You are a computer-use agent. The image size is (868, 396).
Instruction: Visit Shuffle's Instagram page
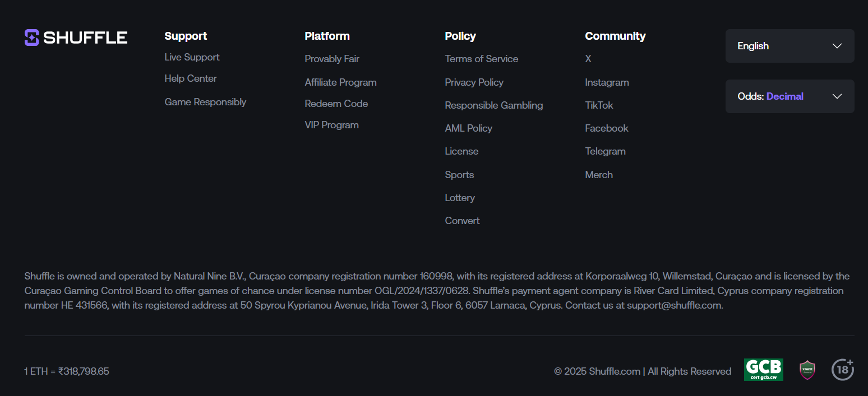click(x=607, y=82)
